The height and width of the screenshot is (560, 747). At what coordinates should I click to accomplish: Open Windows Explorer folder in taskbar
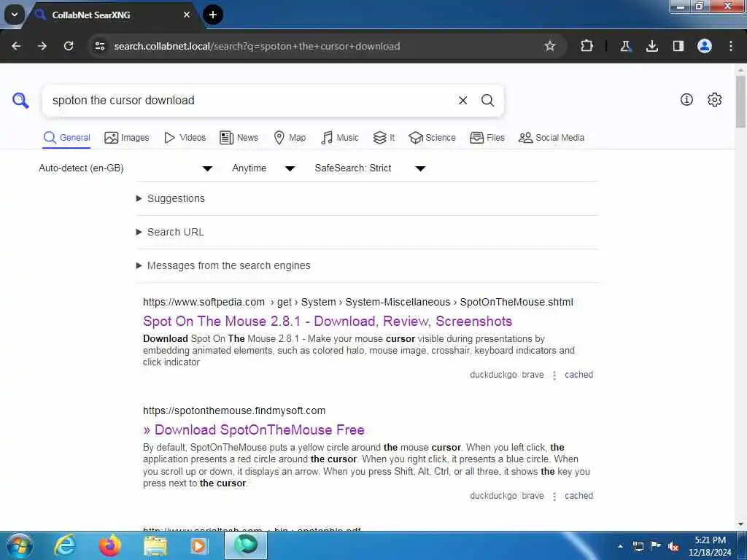155,545
